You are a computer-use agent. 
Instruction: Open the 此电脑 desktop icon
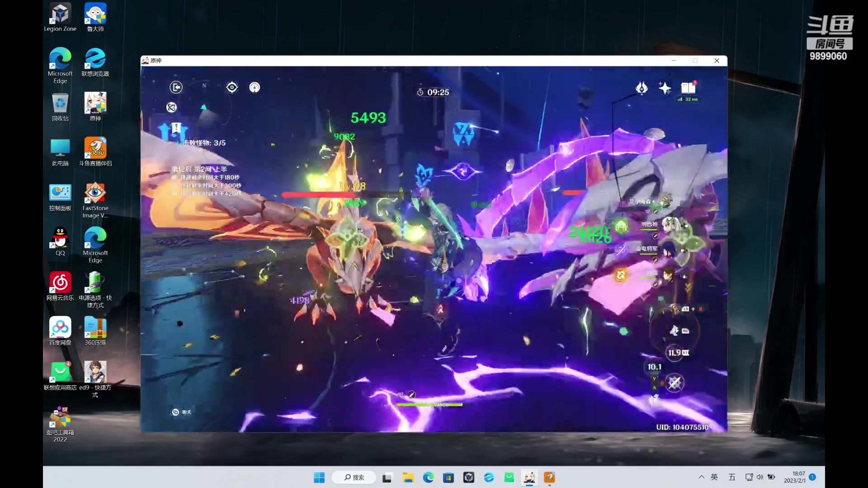click(60, 152)
